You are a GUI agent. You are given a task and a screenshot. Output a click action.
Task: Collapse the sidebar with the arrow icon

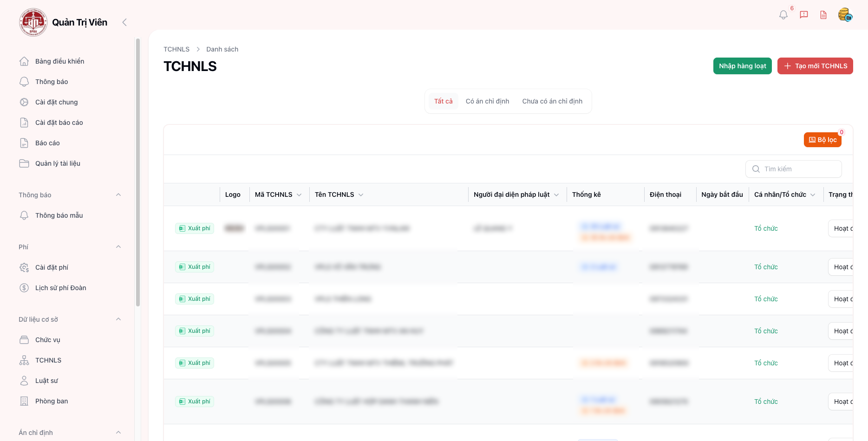point(124,22)
